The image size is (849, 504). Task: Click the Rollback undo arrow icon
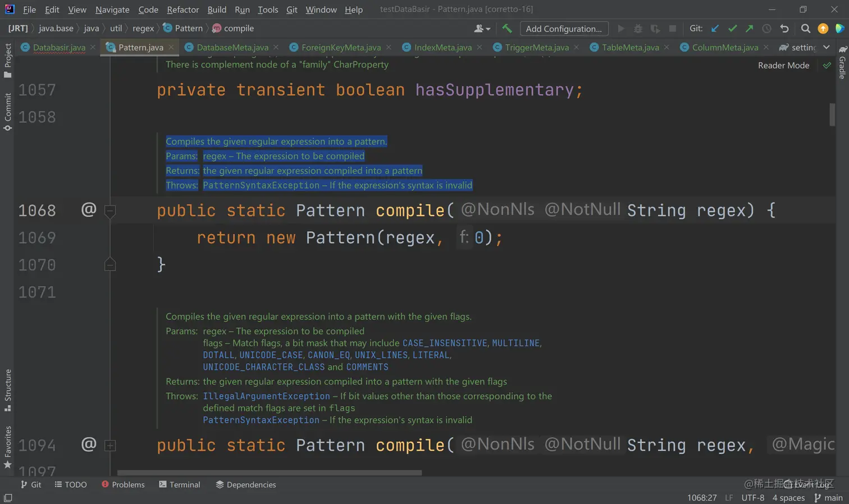point(784,28)
